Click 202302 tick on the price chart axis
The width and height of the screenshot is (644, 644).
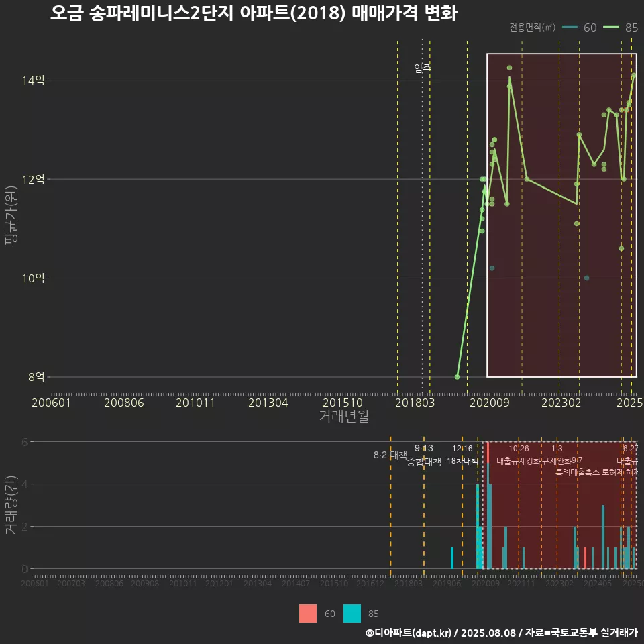[x=561, y=402]
